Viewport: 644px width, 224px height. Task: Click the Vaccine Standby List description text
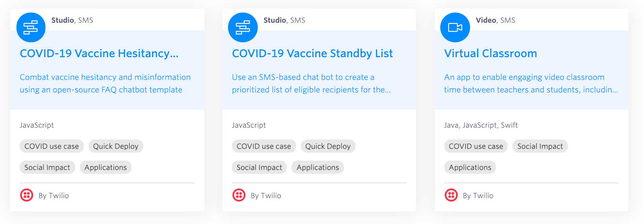tap(311, 83)
